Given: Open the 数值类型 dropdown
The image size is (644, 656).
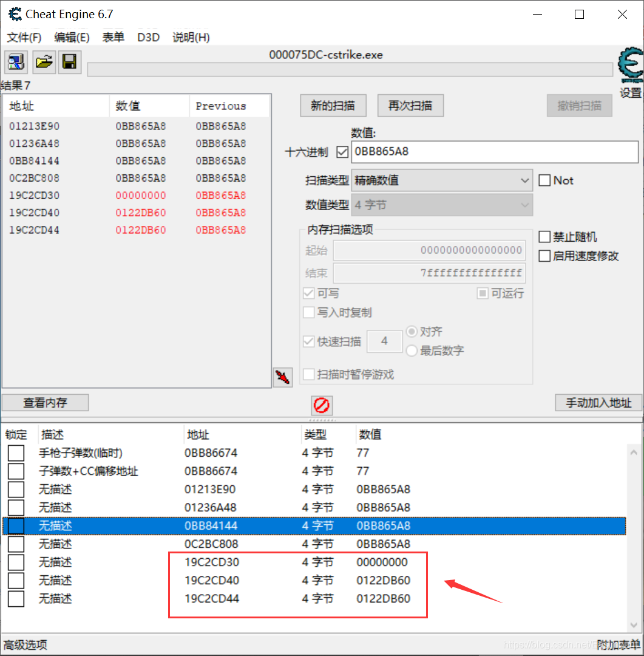Looking at the screenshot, I should pos(442,205).
